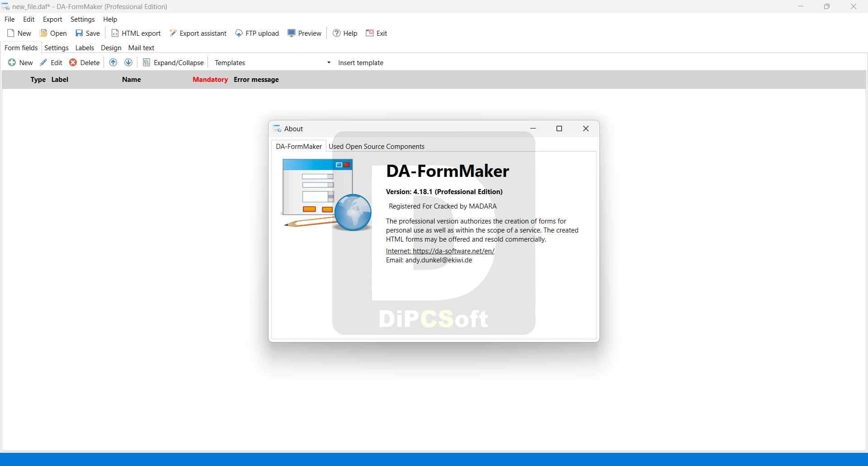Open the File menu
The width and height of the screenshot is (868, 466).
click(9, 19)
